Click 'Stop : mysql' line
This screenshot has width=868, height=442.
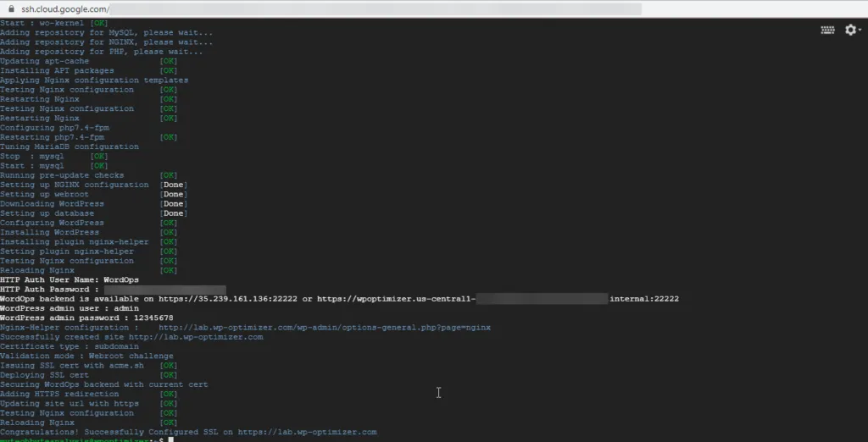pyautogui.click(x=54, y=157)
